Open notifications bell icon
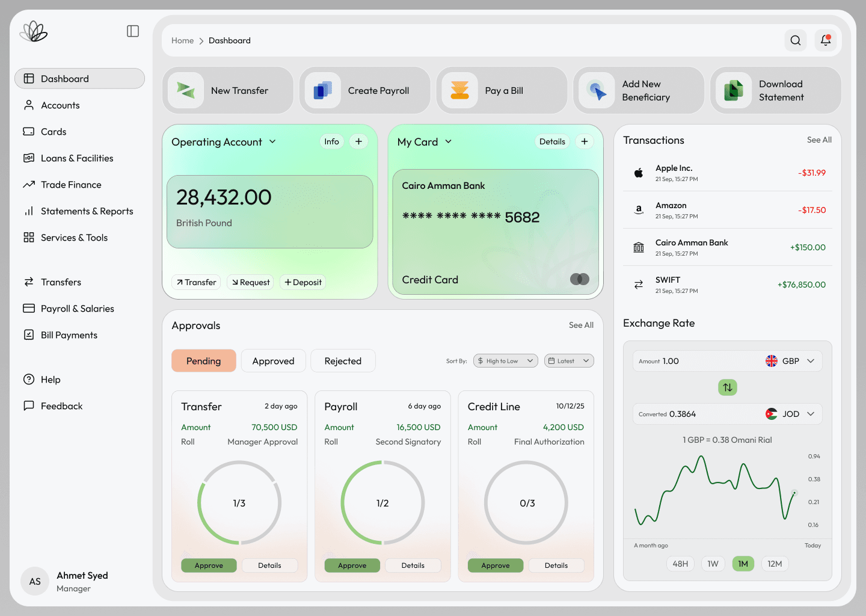This screenshot has height=616, width=866. pyautogui.click(x=826, y=40)
